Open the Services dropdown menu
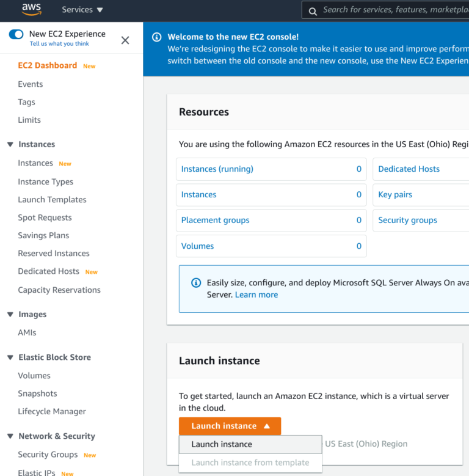The height and width of the screenshot is (476, 469). pyautogui.click(x=82, y=10)
